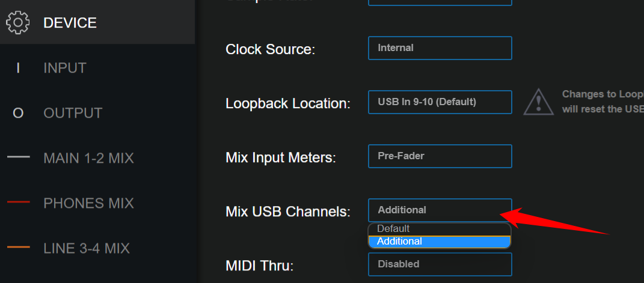Image resolution: width=644 pixels, height=283 pixels.
Task: Open the Clock Source dropdown
Action: point(440,48)
